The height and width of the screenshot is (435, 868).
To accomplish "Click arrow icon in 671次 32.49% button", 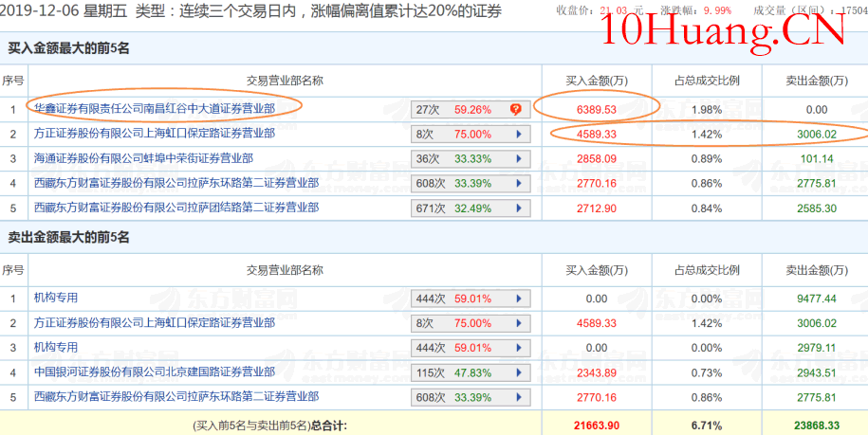I will (519, 208).
